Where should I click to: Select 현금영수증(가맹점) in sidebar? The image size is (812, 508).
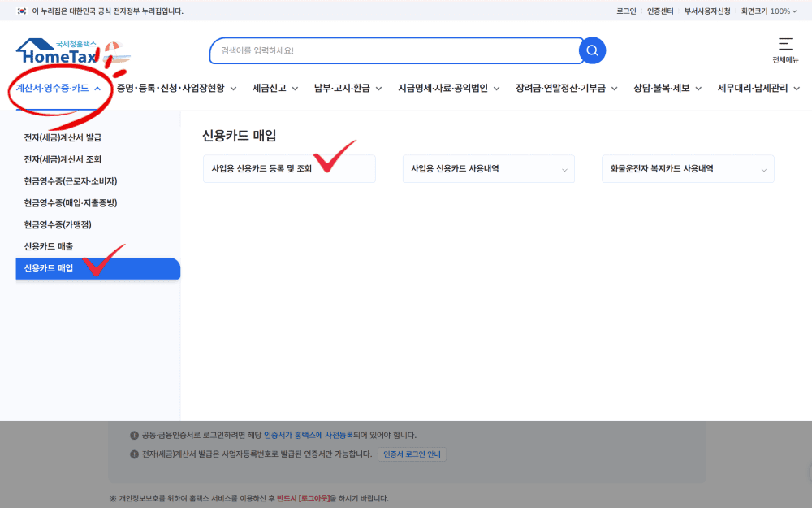(58, 224)
